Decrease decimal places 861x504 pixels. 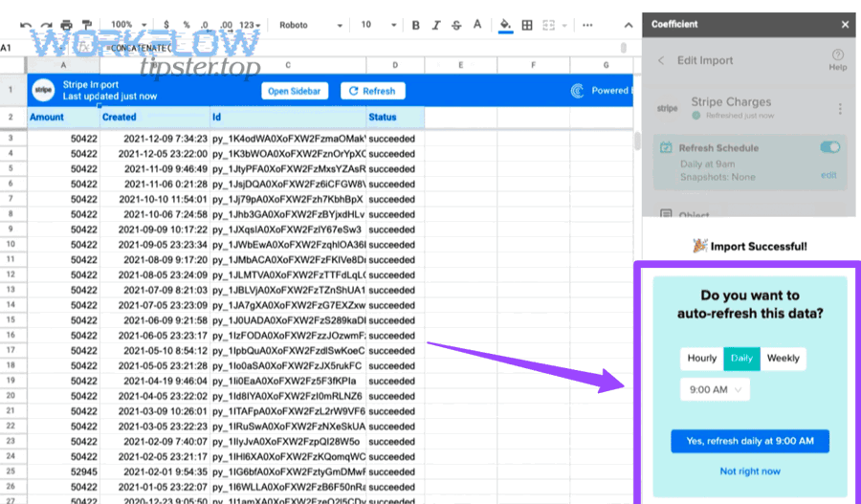[x=205, y=25]
